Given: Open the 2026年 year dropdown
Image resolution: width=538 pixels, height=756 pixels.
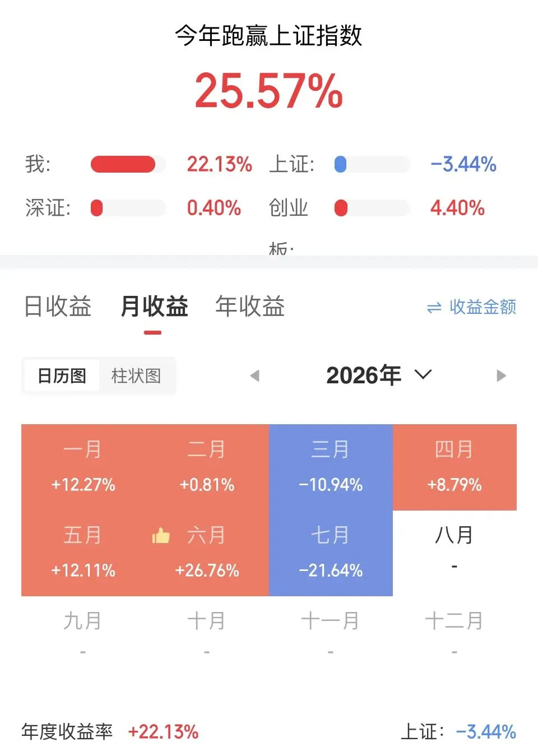Looking at the screenshot, I should tap(379, 375).
